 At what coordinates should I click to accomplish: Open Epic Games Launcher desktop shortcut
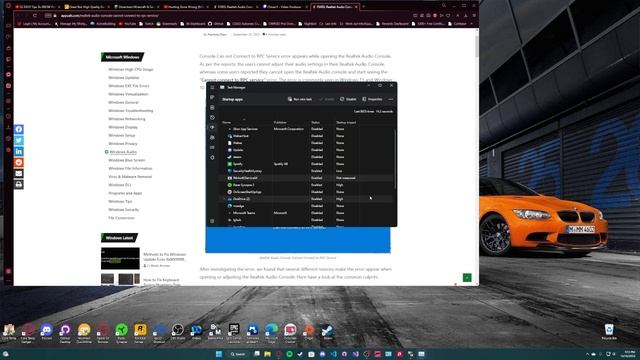click(233, 332)
